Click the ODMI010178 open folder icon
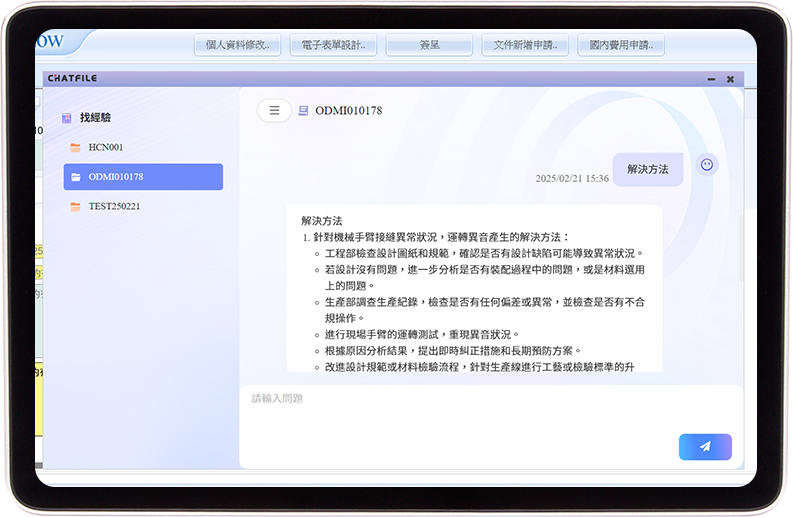Viewport: 793px width, 517px height. pos(75,177)
